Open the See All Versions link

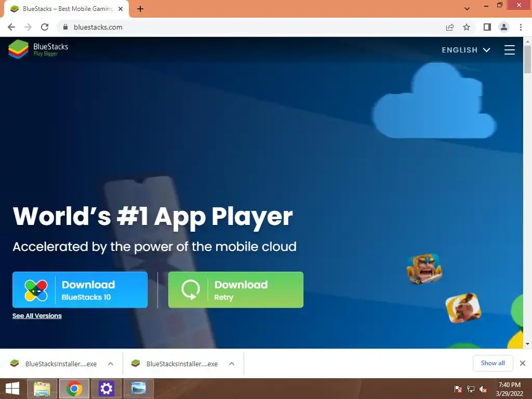37,316
